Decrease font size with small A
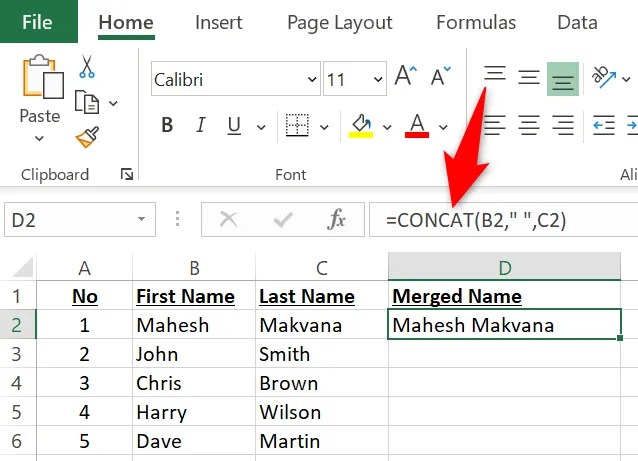Viewport: 638px width, 461px height. [x=441, y=76]
